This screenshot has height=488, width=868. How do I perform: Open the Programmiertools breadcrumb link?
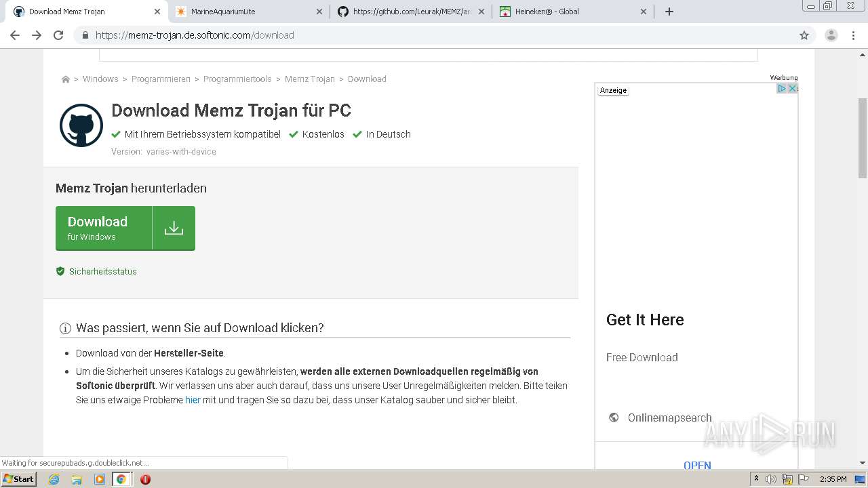(x=237, y=79)
